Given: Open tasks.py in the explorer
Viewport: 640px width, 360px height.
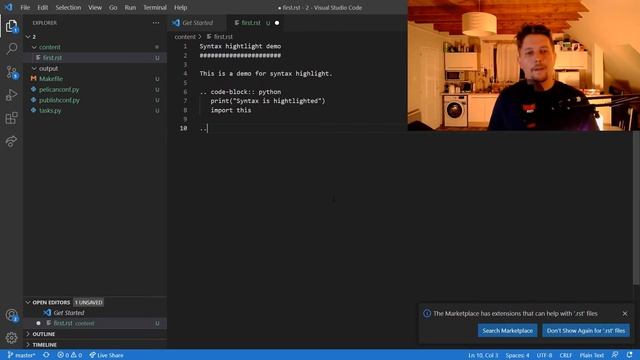Looking at the screenshot, I should (95, 111).
